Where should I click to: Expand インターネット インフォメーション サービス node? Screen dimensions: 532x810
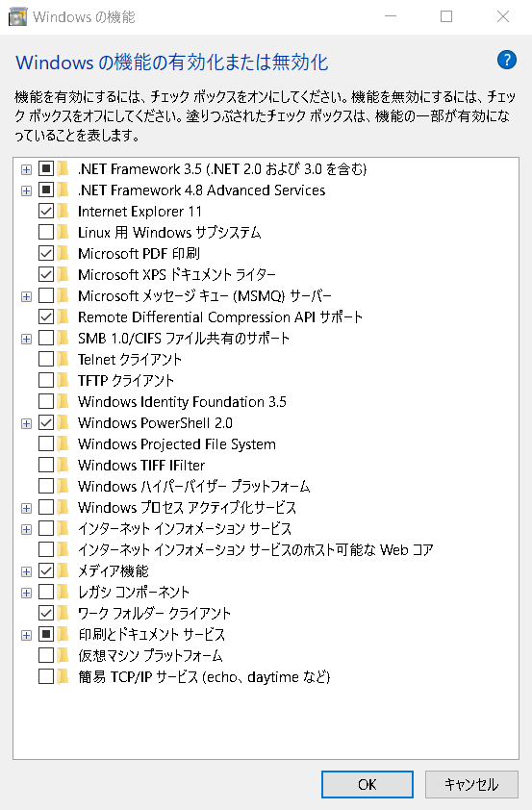pos(26,529)
